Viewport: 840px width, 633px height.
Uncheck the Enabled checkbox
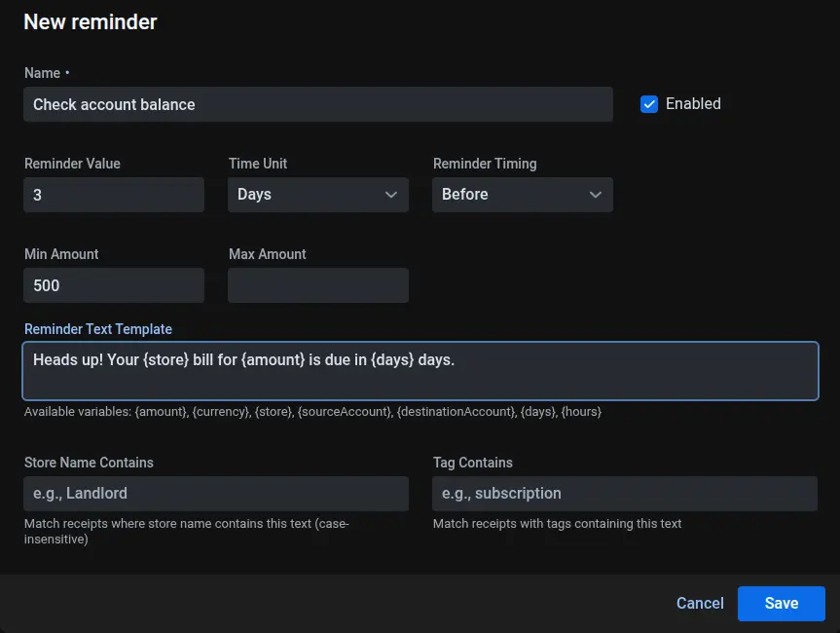649,104
